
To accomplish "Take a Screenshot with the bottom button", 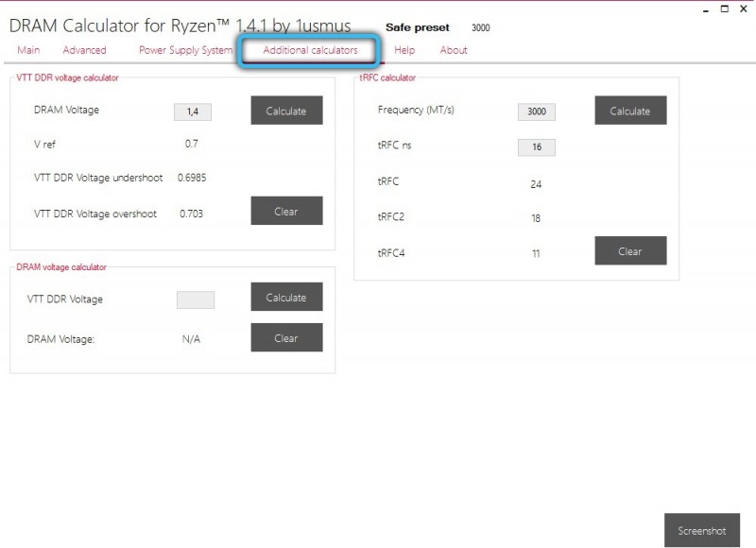I will coord(702,530).
